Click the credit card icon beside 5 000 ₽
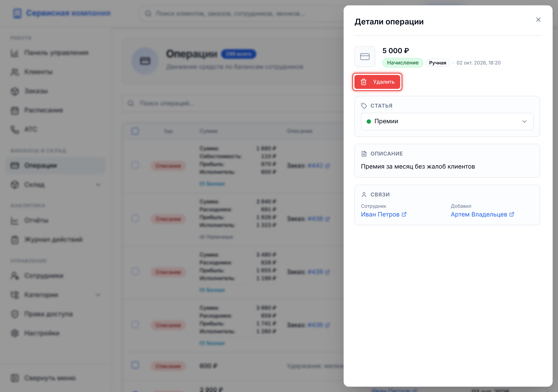 point(364,57)
